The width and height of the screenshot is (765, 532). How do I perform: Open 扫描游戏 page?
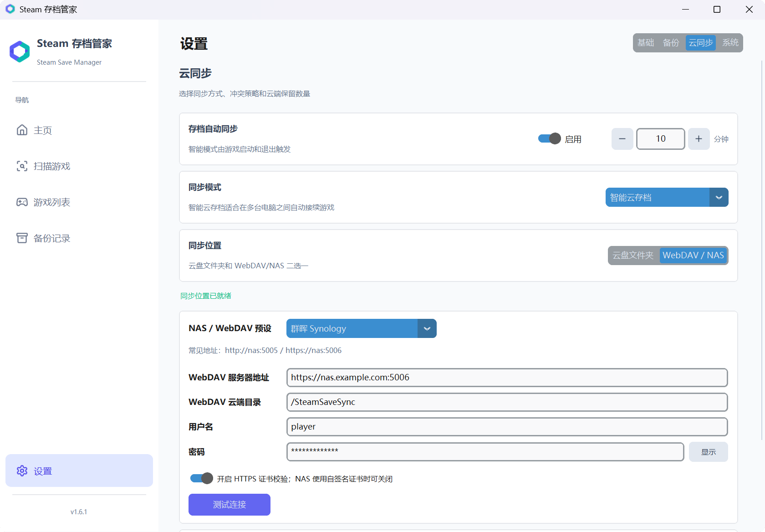(79, 166)
